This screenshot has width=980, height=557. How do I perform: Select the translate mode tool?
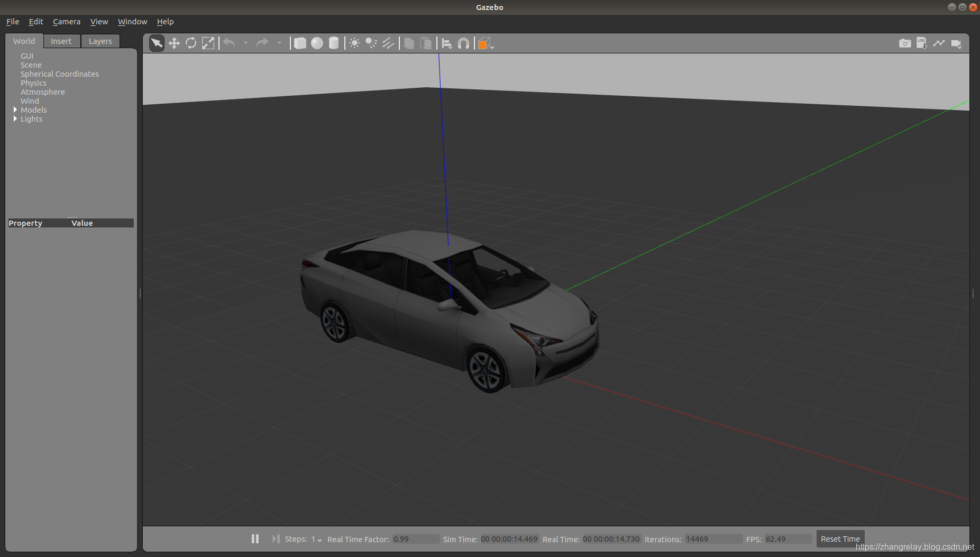point(174,43)
